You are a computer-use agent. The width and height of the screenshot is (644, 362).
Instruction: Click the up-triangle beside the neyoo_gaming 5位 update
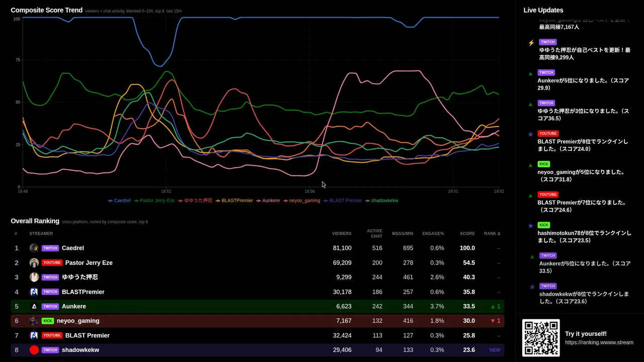[x=530, y=165]
